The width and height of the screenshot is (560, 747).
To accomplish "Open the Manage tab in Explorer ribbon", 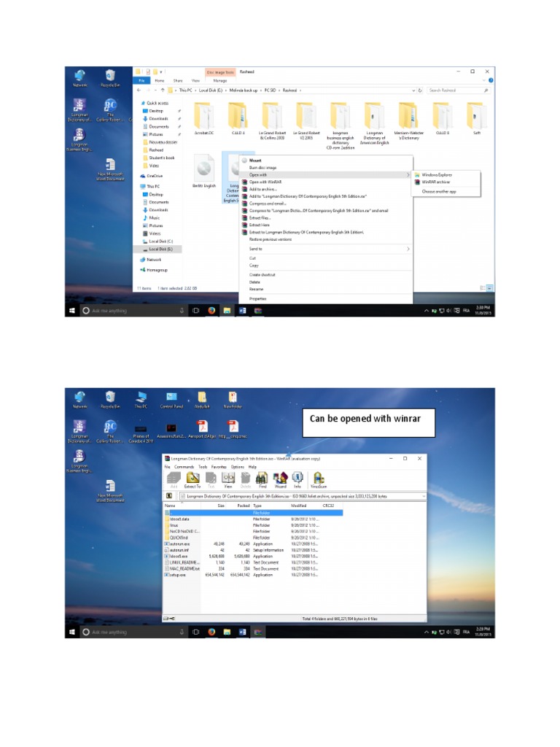I will (219, 80).
